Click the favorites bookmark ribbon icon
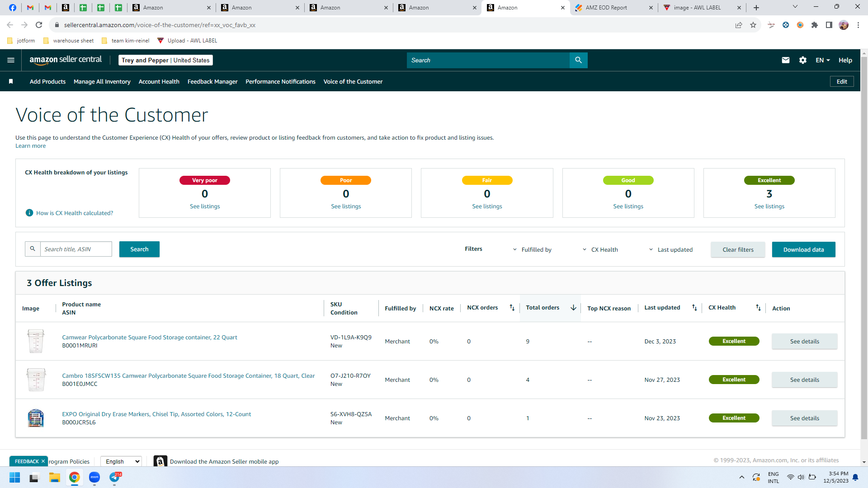This screenshot has width=868, height=488. [11, 81]
